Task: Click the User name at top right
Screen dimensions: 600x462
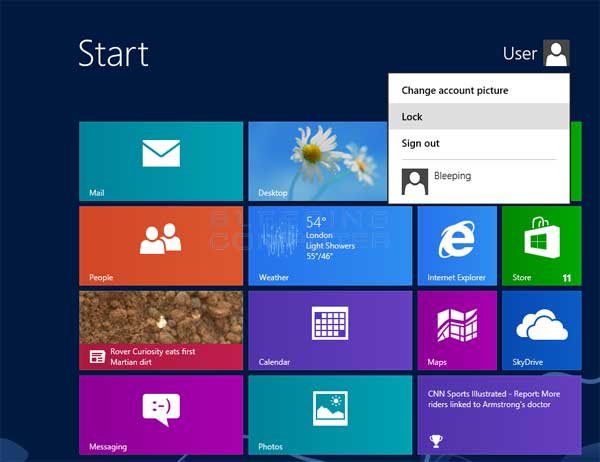Action: tap(520, 54)
